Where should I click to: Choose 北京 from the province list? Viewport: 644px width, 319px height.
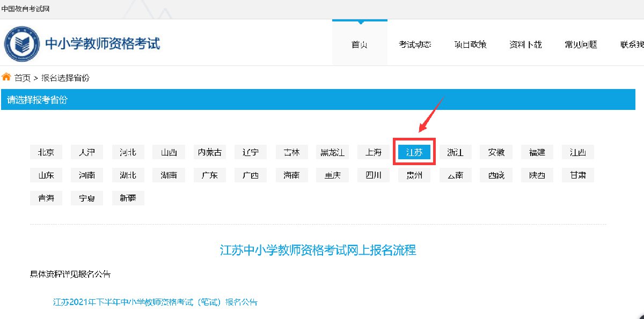tap(46, 152)
